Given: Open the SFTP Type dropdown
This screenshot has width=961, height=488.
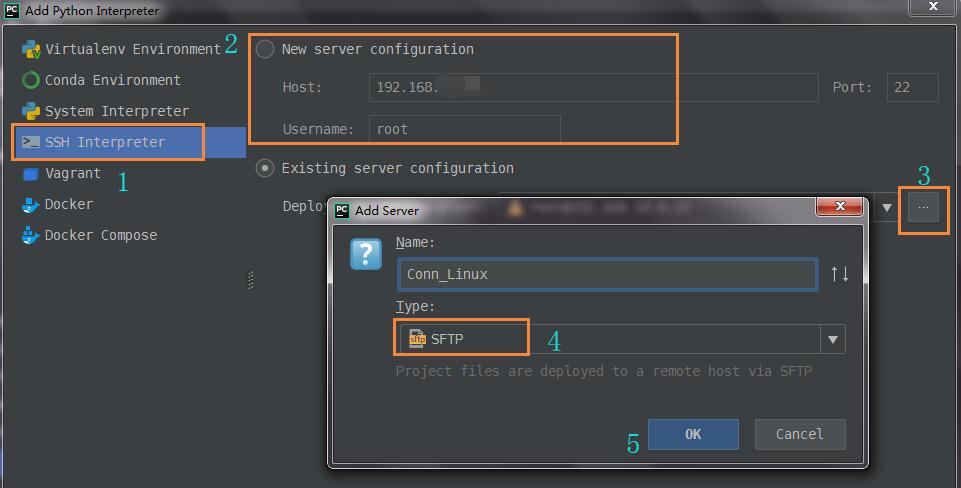Looking at the screenshot, I should 832,339.
